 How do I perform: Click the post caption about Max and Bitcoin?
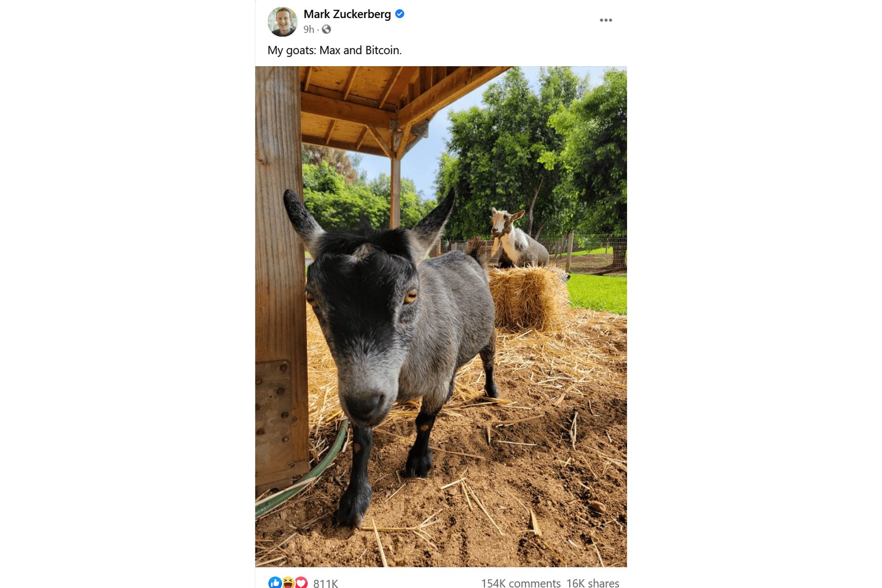[x=334, y=50]
